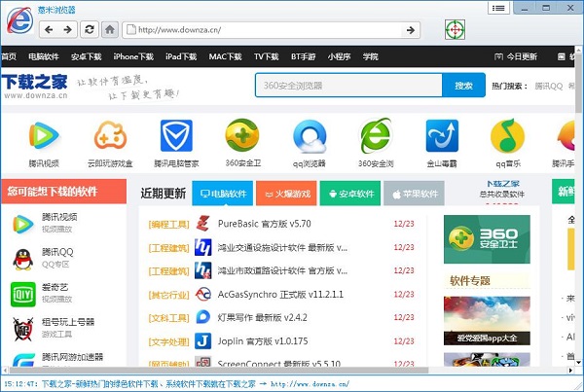Image resolution: width=584 pixels, height=392 pixels.
Task: Open the 360安全卫士 green banner
Action: tap(487, 239)
